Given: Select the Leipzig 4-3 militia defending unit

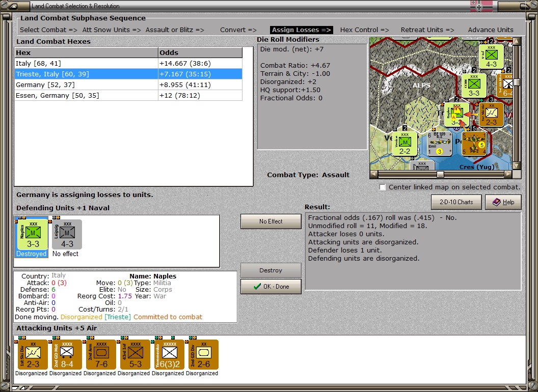Looking at the screenshot, I should click(67, 234).
